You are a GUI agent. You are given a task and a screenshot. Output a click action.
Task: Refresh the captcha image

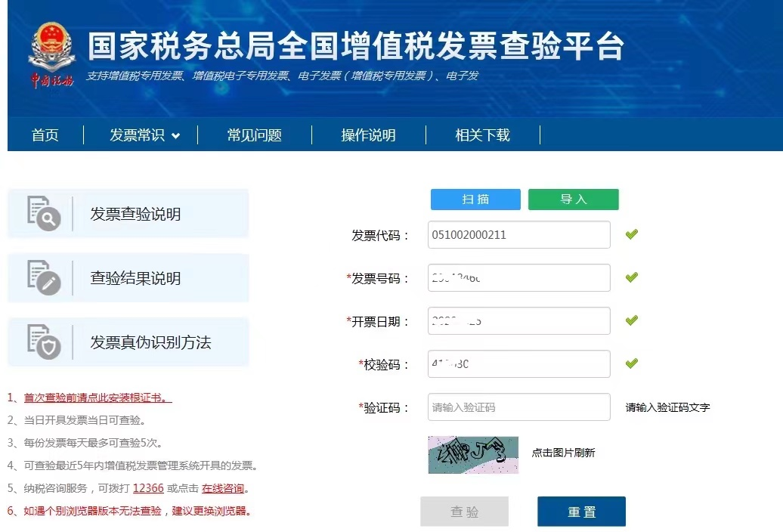(x=473, y=454)
